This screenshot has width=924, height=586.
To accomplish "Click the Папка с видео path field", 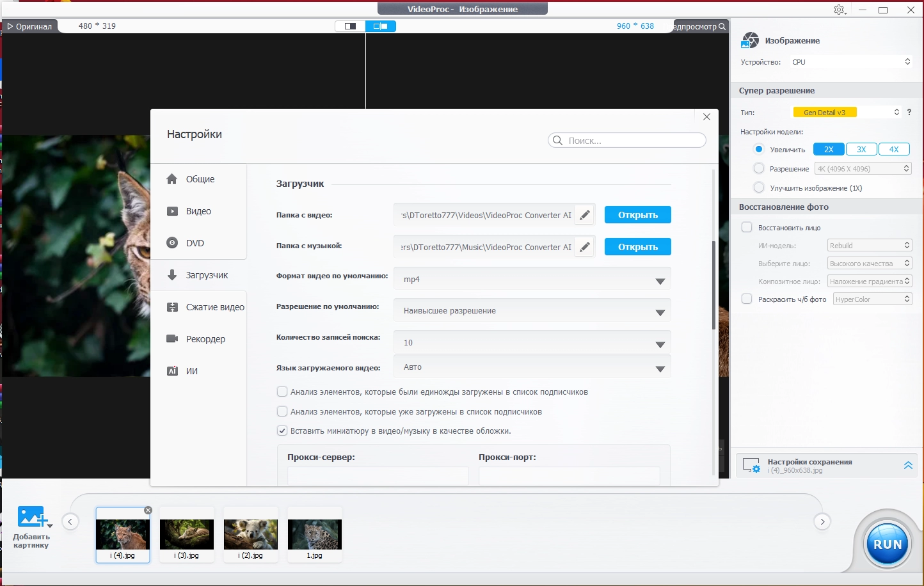I will pyautogui.click(x=484, y=215).
